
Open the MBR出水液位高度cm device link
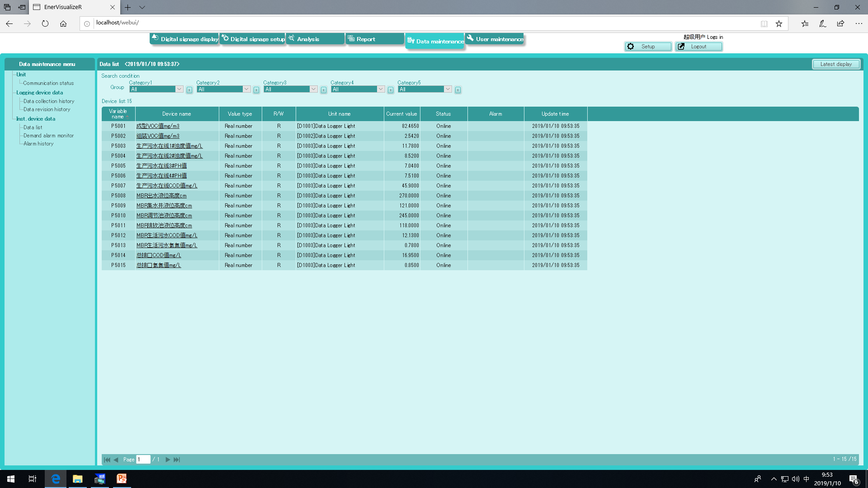(x=161, y=196)
